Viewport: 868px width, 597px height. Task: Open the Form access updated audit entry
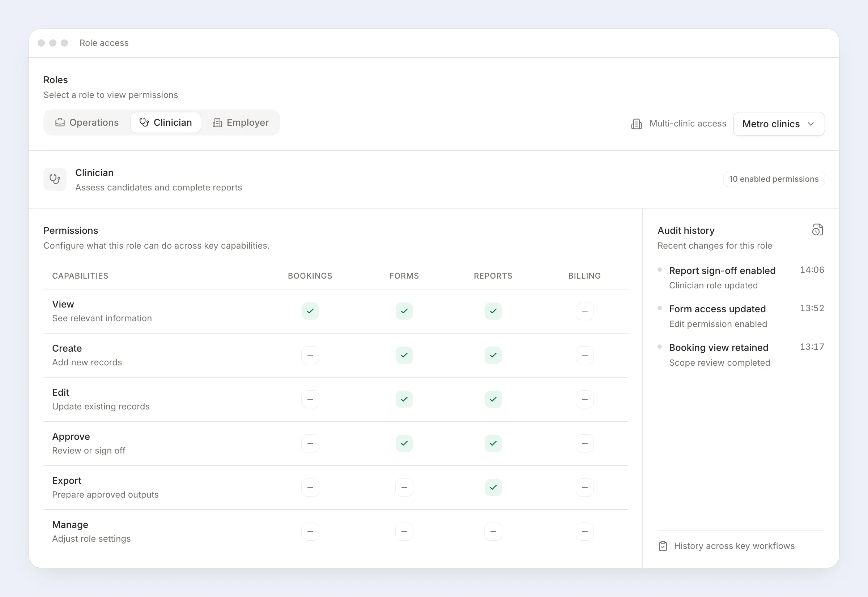[741, 317]
